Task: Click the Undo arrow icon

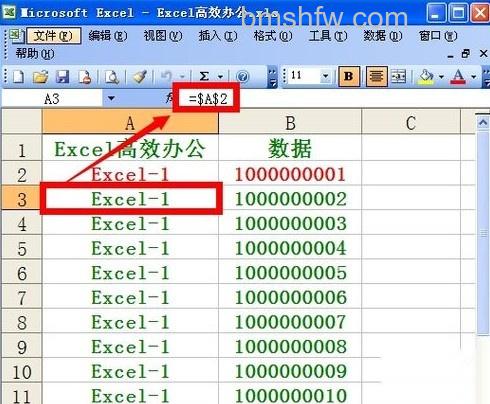Action: click(x=166, y=77)
